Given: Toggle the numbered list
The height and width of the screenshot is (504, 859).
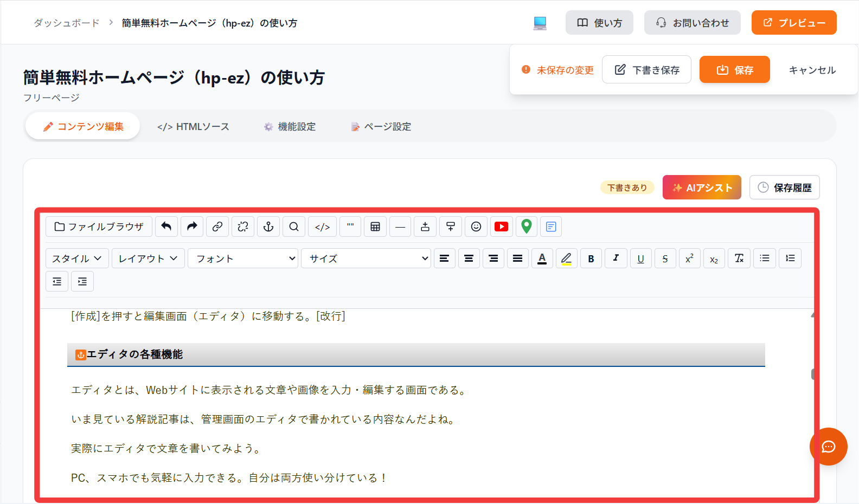Looking at the screenshot, I should pos(790,259).
